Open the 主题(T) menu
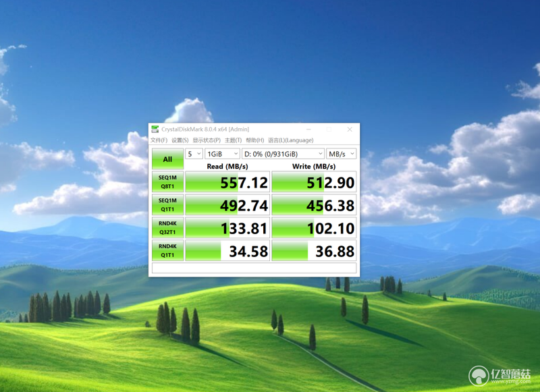The image size is (540, 392). 233,140
